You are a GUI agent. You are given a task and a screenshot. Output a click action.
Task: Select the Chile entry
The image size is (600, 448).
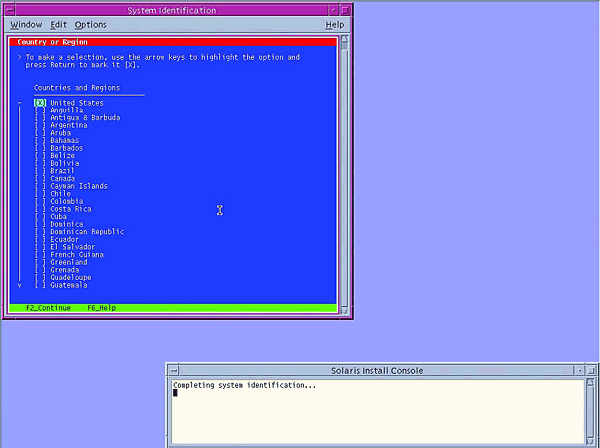point(60,194)
